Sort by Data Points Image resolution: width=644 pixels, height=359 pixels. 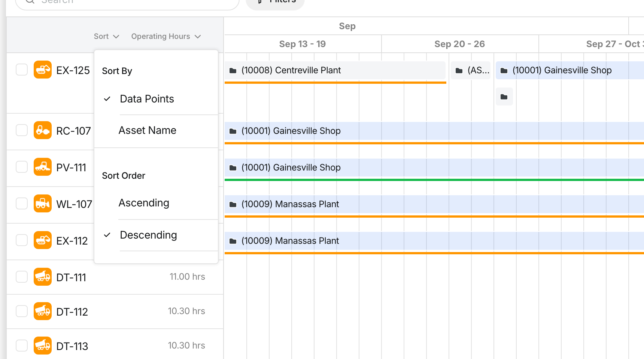point(156,99)
